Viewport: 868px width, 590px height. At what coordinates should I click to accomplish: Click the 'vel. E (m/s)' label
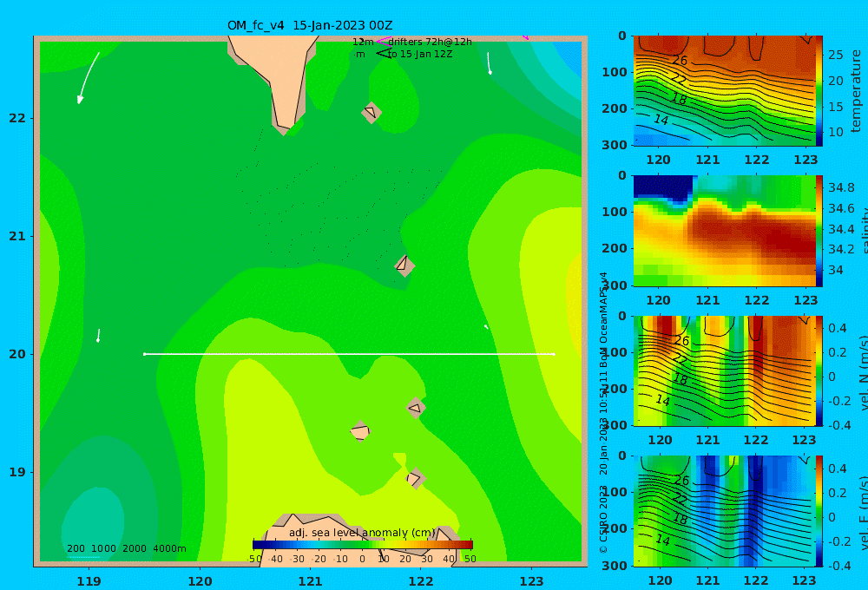coord(863,513)
